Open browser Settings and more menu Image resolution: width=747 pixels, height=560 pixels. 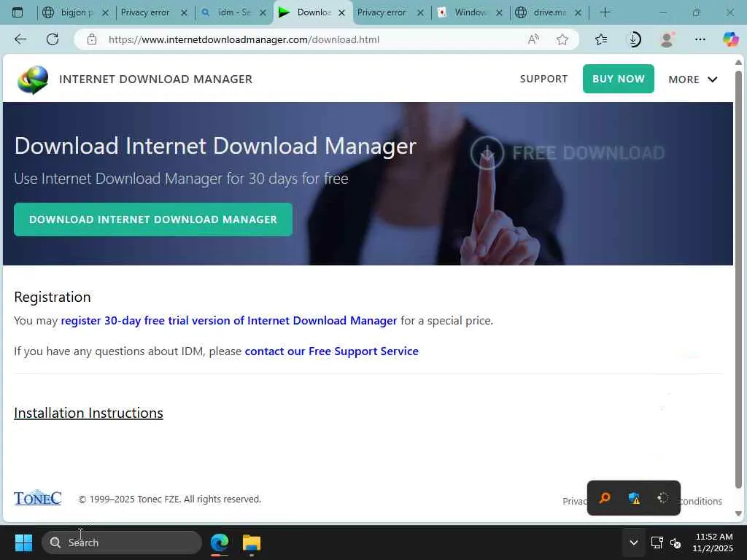point(700,39)
